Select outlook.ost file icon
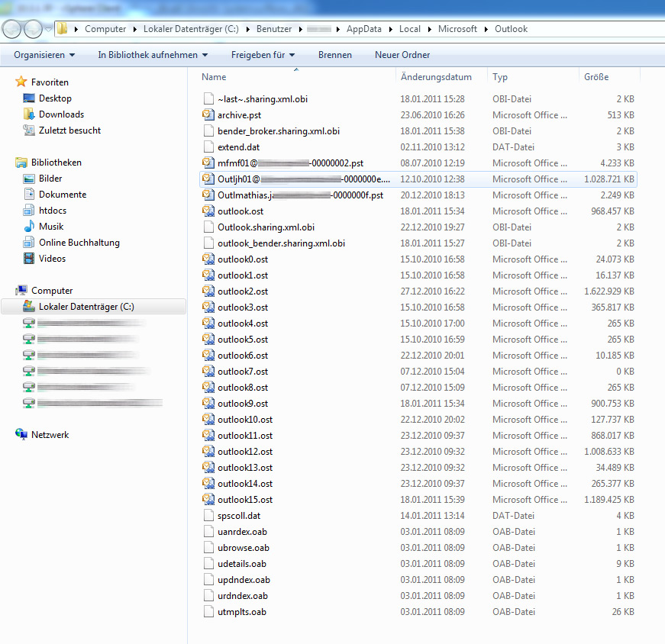Screen dimensions: 665x644 click(208, 211)
